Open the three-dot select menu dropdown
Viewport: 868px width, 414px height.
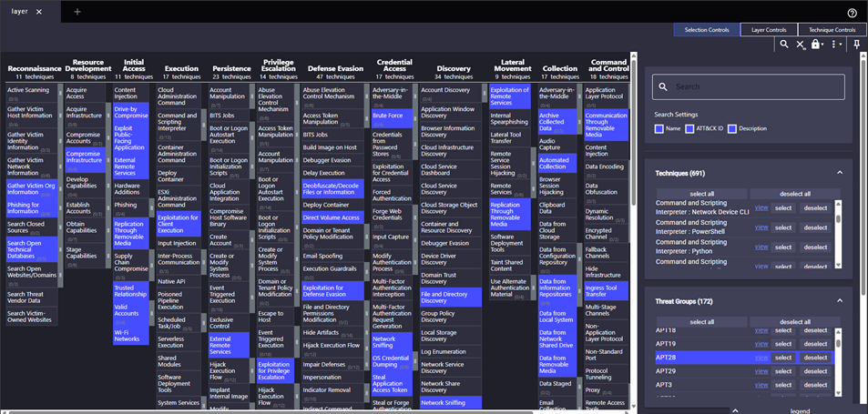[835, 45]
